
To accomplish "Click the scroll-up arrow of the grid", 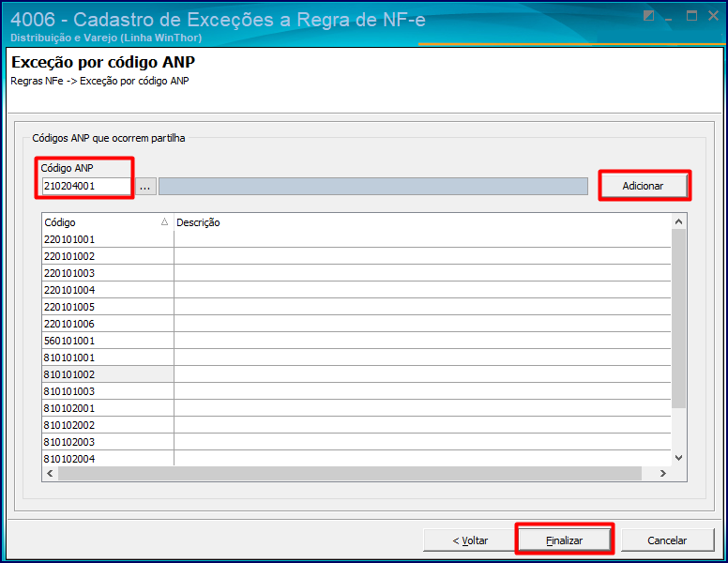I will click(x=679, y=221).
